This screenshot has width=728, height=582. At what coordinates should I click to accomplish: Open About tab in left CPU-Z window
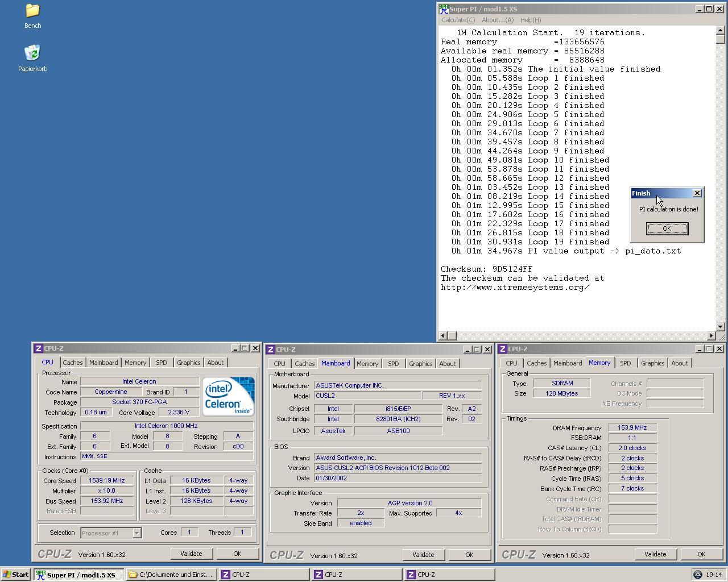coord(215,363)
